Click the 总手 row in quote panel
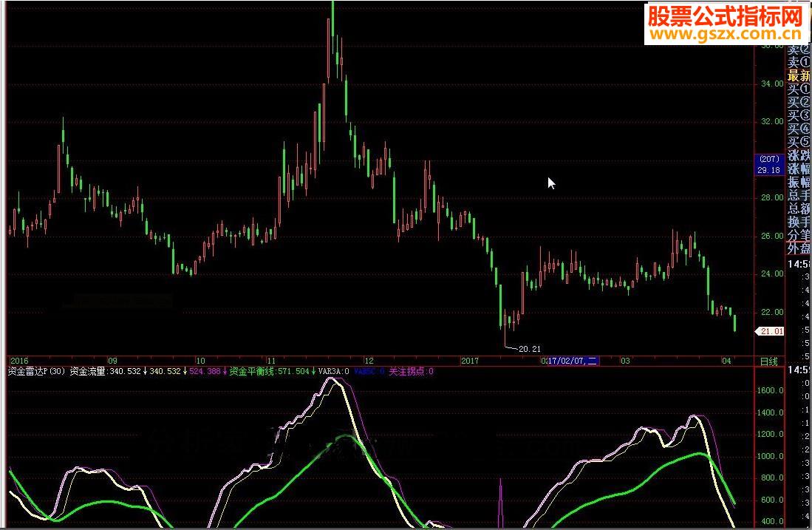Image resolution: width=812 pixels, height=530 pixels. [799, 195]
